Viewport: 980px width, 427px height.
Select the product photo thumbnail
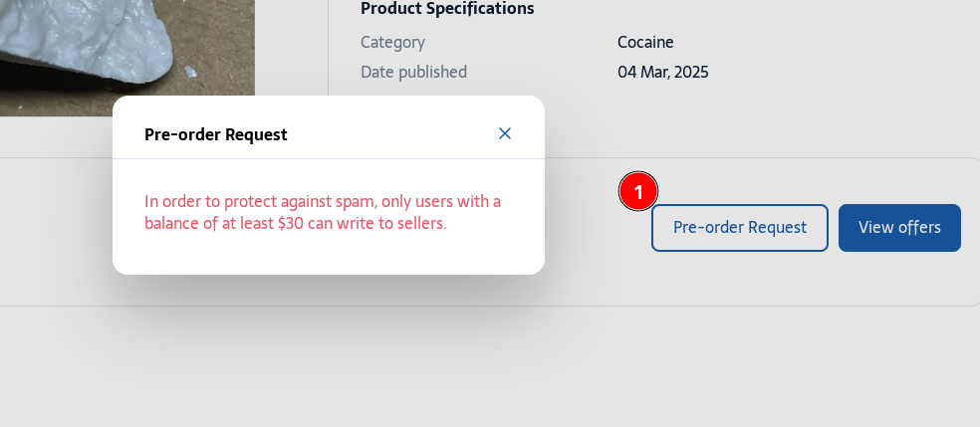pyautogui.click(x=127, y=58)
